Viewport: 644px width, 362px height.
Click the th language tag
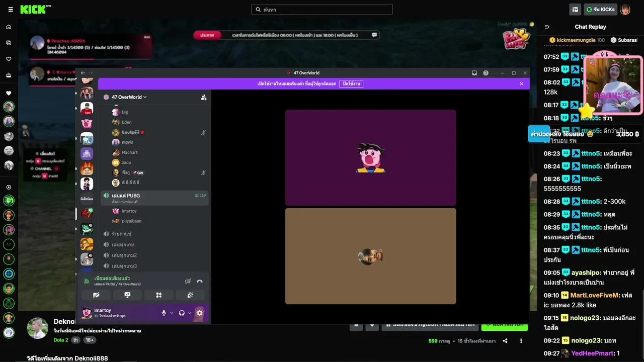click(75, 340)
